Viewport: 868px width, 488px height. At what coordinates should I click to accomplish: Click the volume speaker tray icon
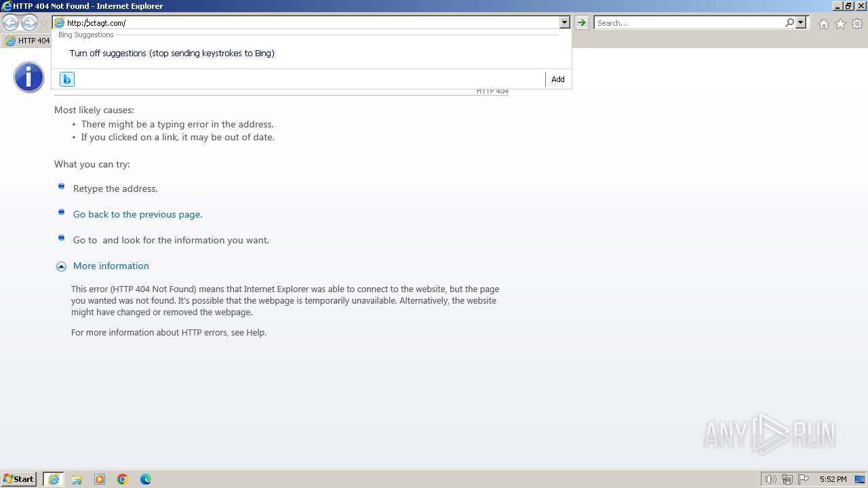point(770,479)
